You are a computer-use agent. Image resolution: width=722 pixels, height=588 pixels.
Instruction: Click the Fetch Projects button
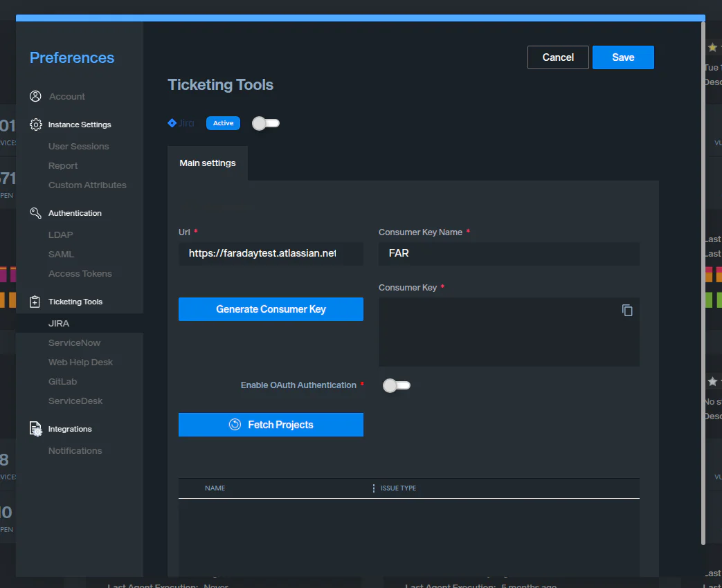pyautogui.click(x=271, y=425)
